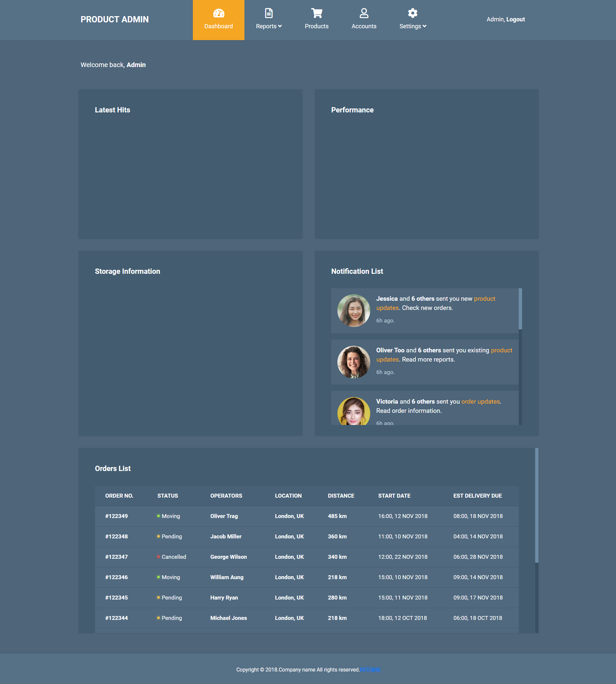Image resolution: width=616 pixels, height=684 pixels.
Task: Open the Products shopping cart icon
Action: pyautogui.click(x=316, y=13)
